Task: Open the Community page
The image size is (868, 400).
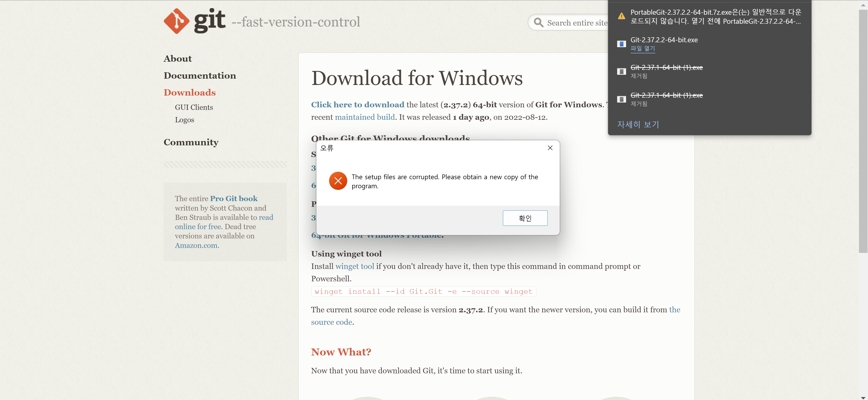Action: [191, 142]
